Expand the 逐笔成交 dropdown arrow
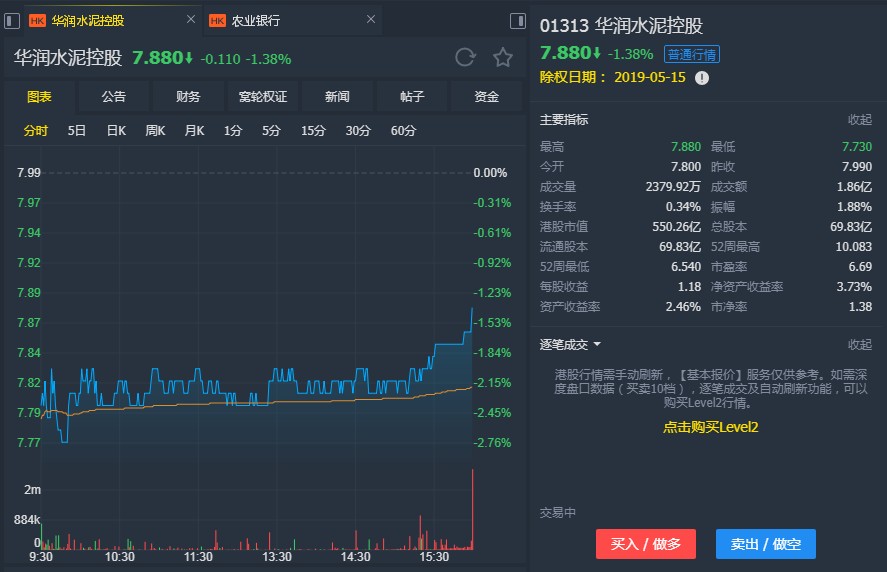Image resolution: width=887 pixels, height=572 pixels. pos(597,345)
